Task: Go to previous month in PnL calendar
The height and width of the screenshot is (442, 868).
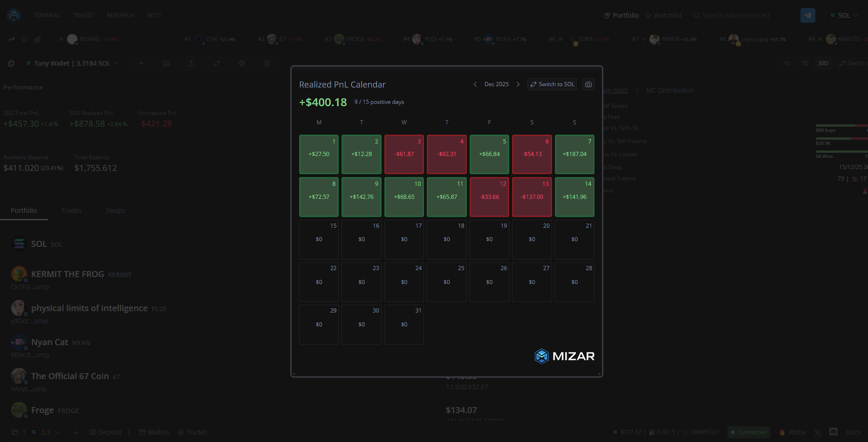Action: pos(475,84)
